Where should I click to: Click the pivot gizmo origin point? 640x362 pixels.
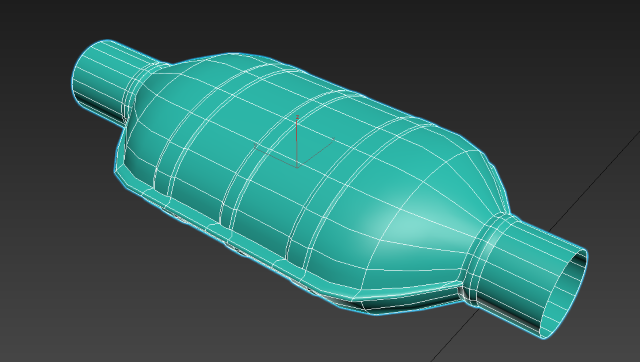tap(297, 167)
